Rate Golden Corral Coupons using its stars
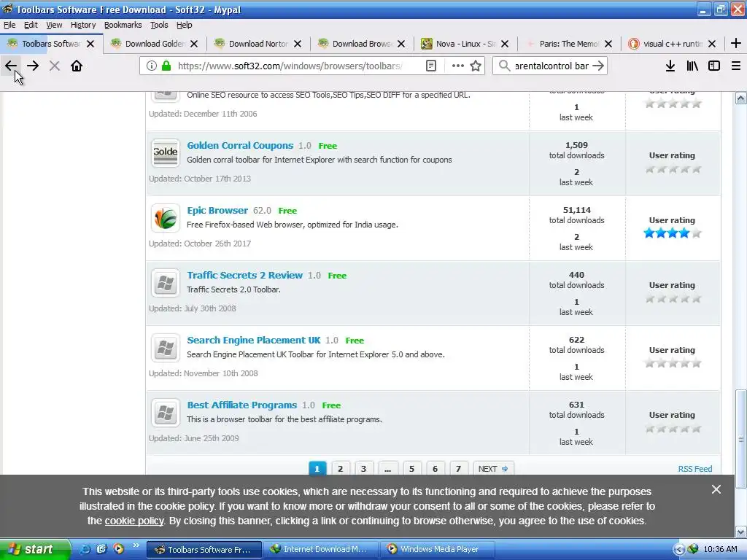This screenshot has width=747, height=560. (x=672, y=168)
